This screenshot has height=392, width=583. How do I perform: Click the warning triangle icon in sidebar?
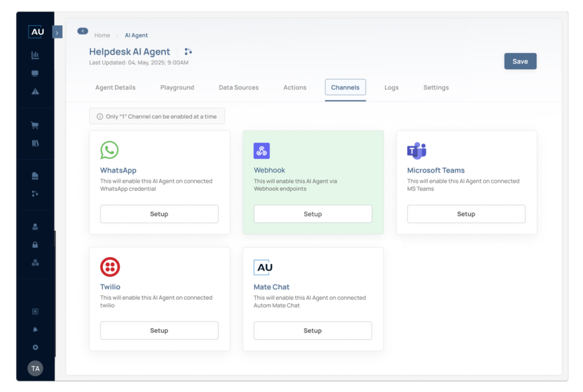(x=35, y=92)
